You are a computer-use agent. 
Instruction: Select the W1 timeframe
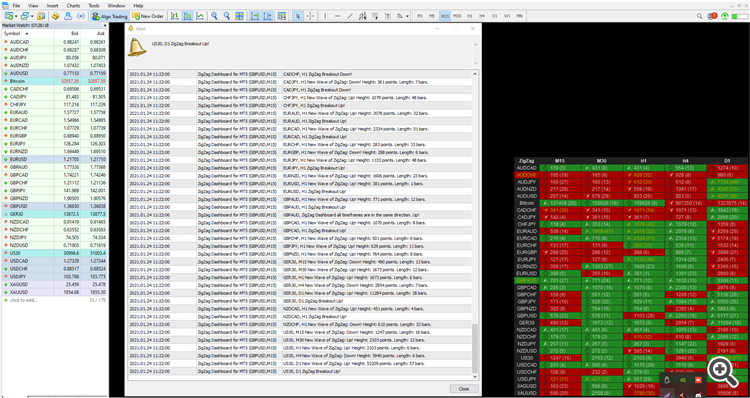click(507, 16)
